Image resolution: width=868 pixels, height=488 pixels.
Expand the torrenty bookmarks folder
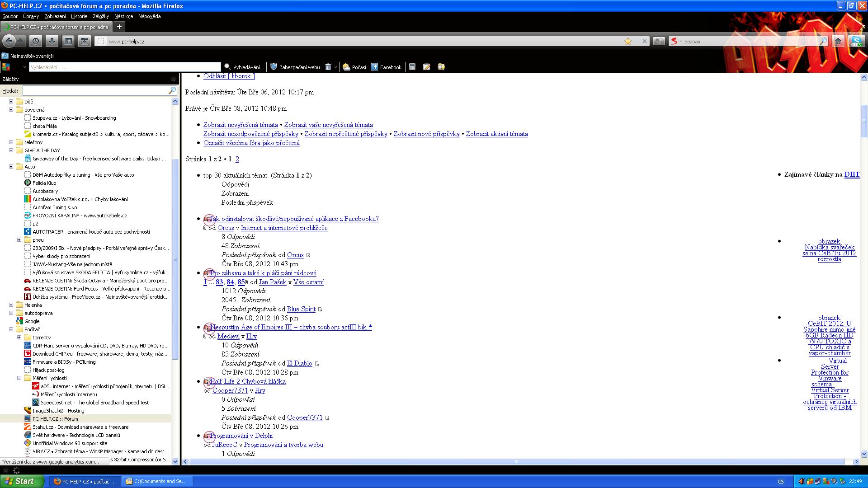click(19, 338)
